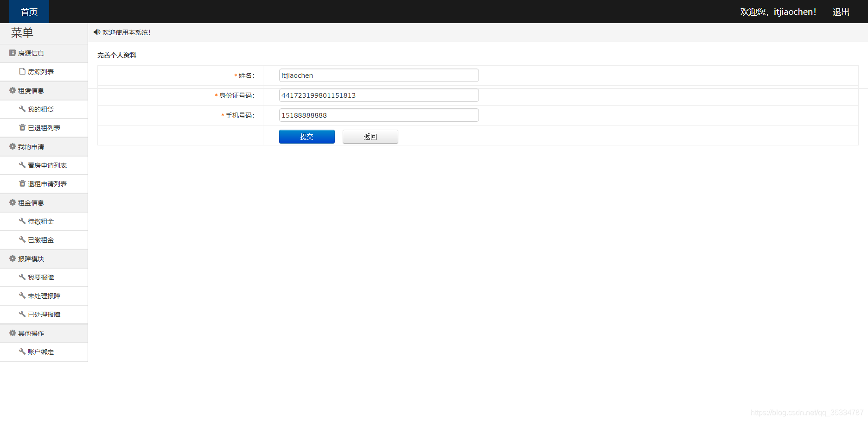Open the 退租申请列表 menu item

point(44,184)
